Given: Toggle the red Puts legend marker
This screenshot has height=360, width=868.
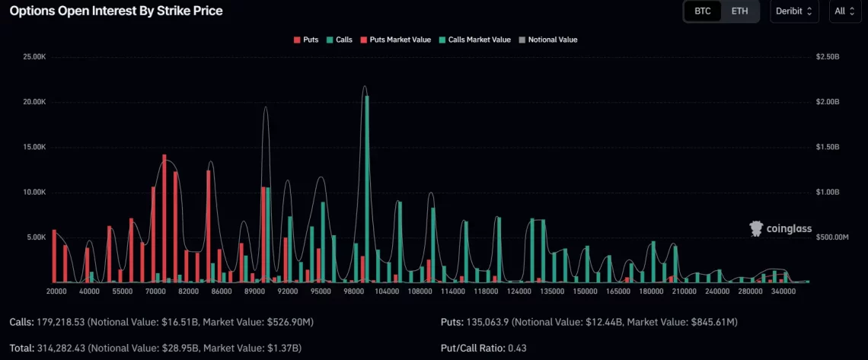Looking at the screenshot, I should click(296, 40).
